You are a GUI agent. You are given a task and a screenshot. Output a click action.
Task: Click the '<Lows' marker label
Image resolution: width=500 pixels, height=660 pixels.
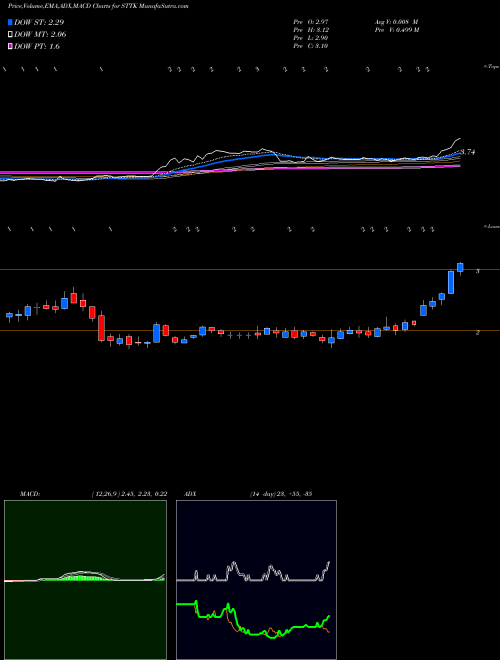[x=491, y=226]
